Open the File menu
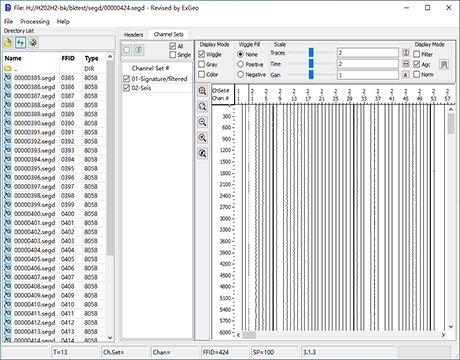 click(8, 21)
